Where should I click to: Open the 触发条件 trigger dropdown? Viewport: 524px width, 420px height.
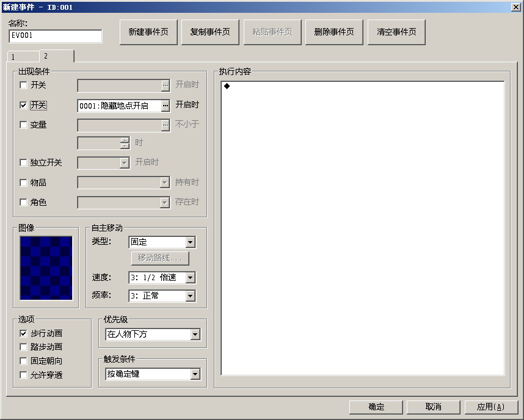[x=195, y=374]
